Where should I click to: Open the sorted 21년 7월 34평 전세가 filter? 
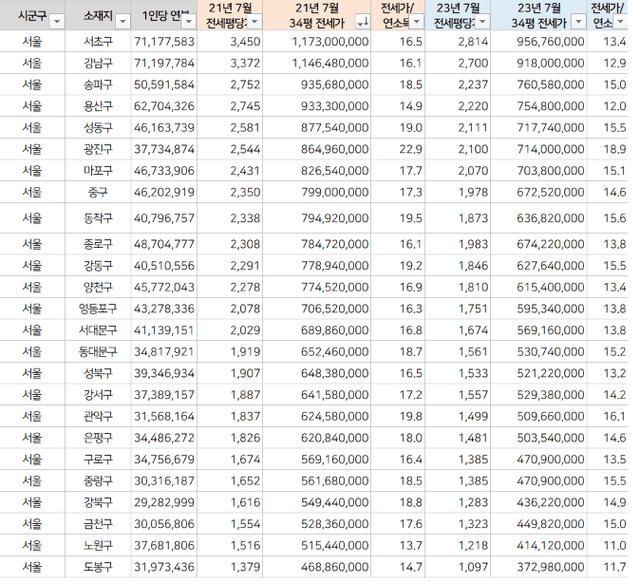click(x=362, y=21)
